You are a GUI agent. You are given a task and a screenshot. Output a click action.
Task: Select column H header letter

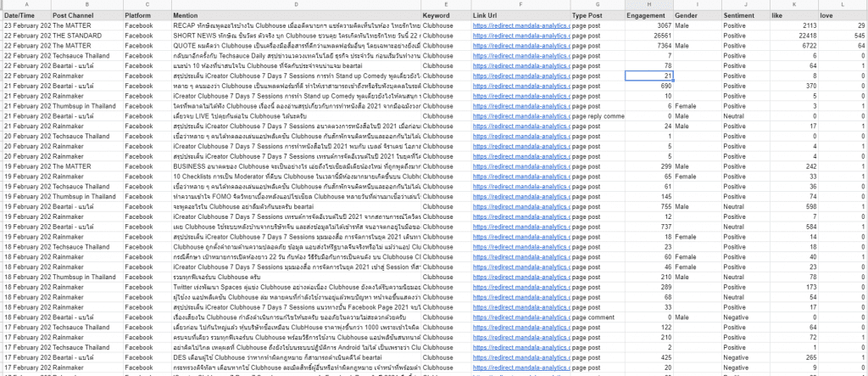point(648,5)
